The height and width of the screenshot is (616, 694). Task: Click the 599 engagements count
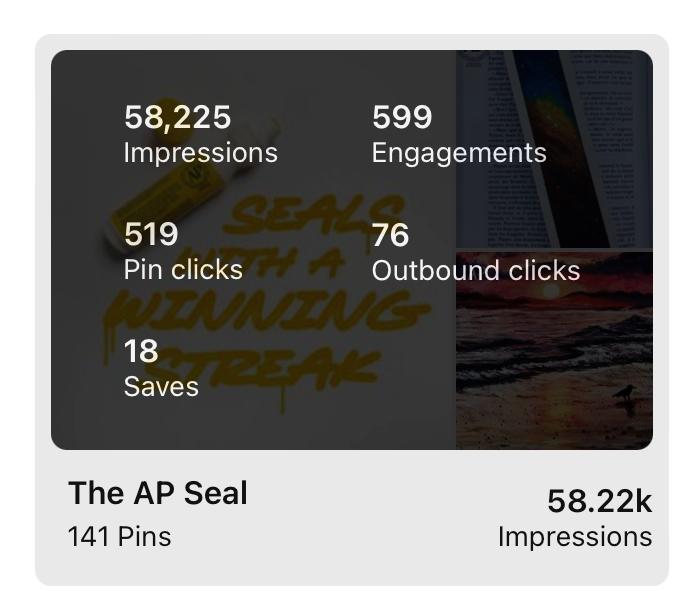pyautogui.click(x=402, y=118)
